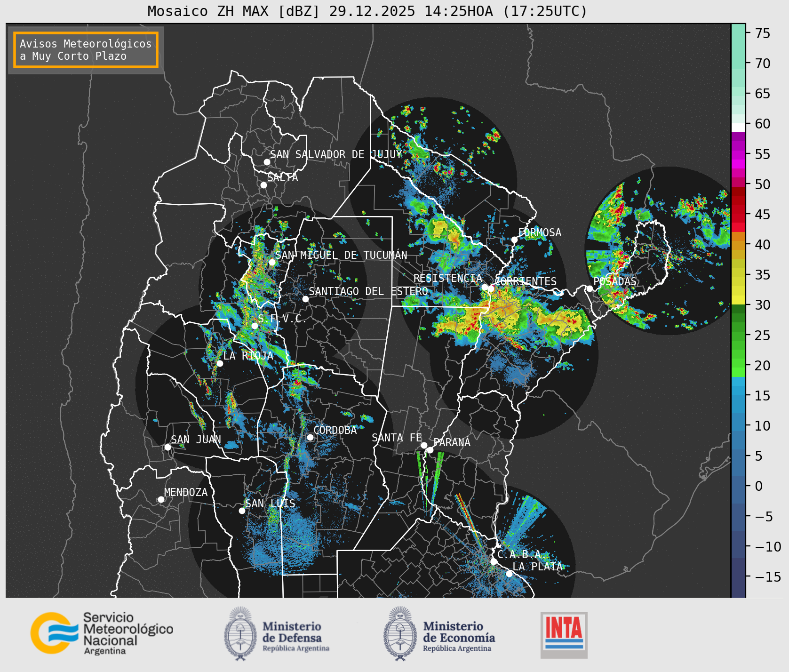Click the Avisos Meteorológicos a Muy Corto Plazo box
The image size is (789, 672).
pyautogui.click(x=86, y=50)
